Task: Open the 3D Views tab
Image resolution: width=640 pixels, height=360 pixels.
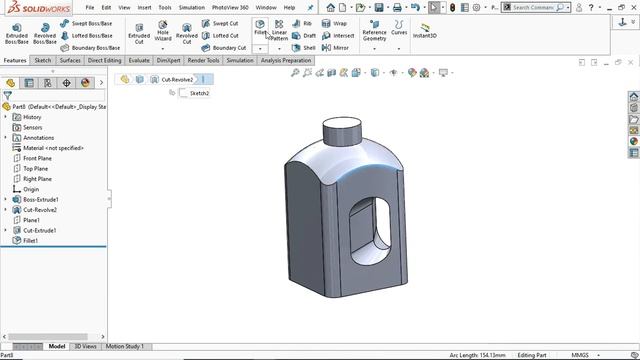Action: [x=85, y=346]
